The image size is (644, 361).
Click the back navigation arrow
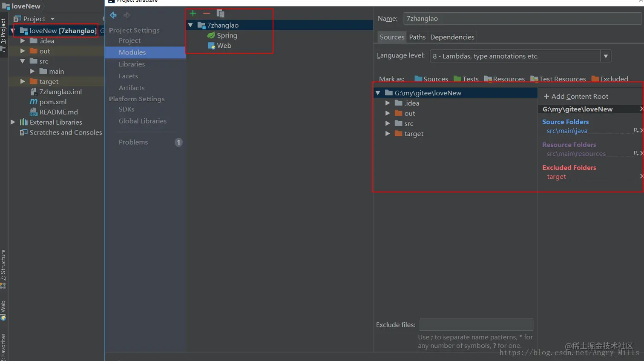[x=113, y=15]
